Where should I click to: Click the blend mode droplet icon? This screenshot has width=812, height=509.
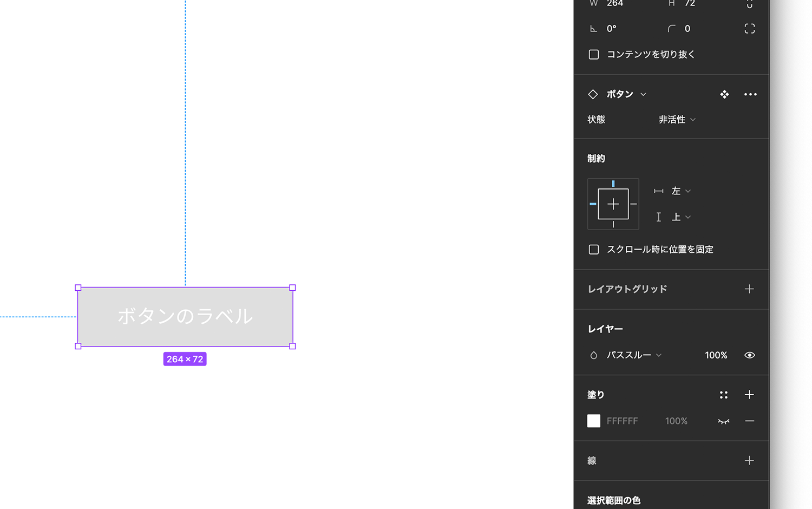click(594, 355)
